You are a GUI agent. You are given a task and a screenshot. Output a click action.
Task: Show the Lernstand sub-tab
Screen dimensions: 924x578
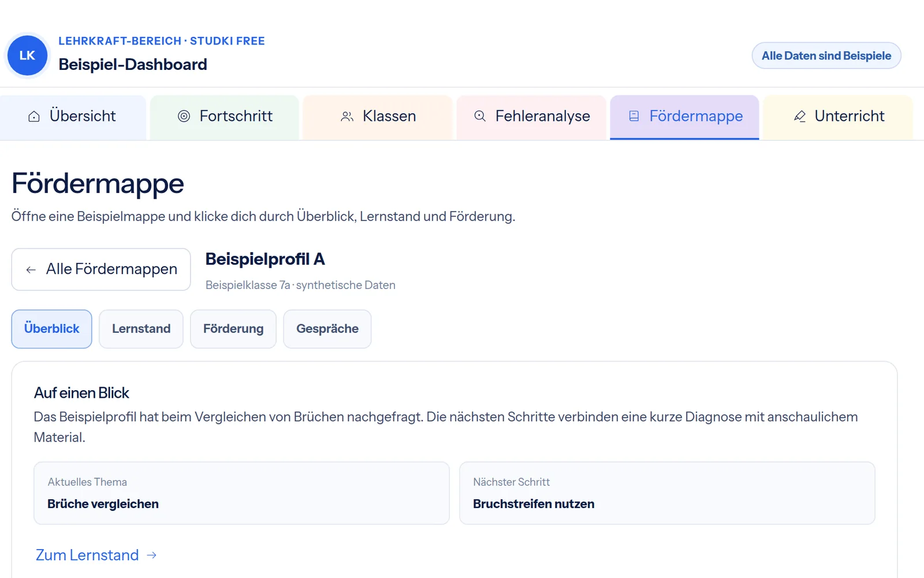tap(141, 329)
